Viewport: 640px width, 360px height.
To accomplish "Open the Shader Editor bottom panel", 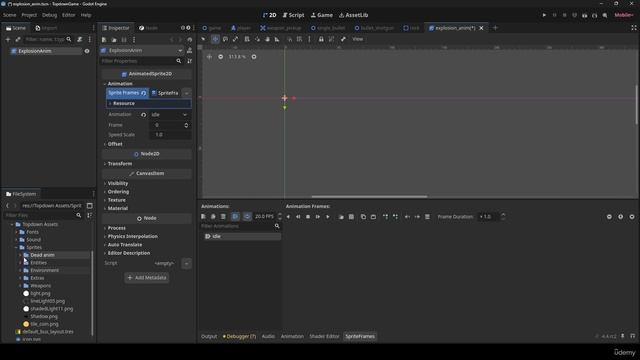I will 324,336.
